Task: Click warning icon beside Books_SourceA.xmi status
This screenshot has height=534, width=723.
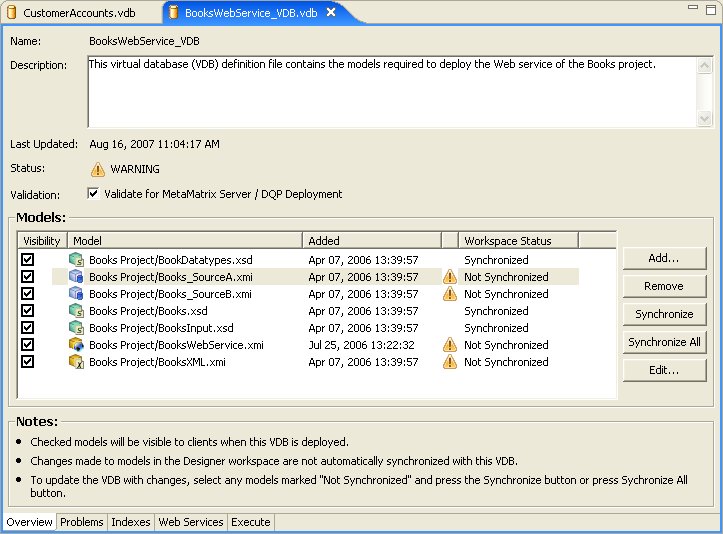Action: click(450, 277)
